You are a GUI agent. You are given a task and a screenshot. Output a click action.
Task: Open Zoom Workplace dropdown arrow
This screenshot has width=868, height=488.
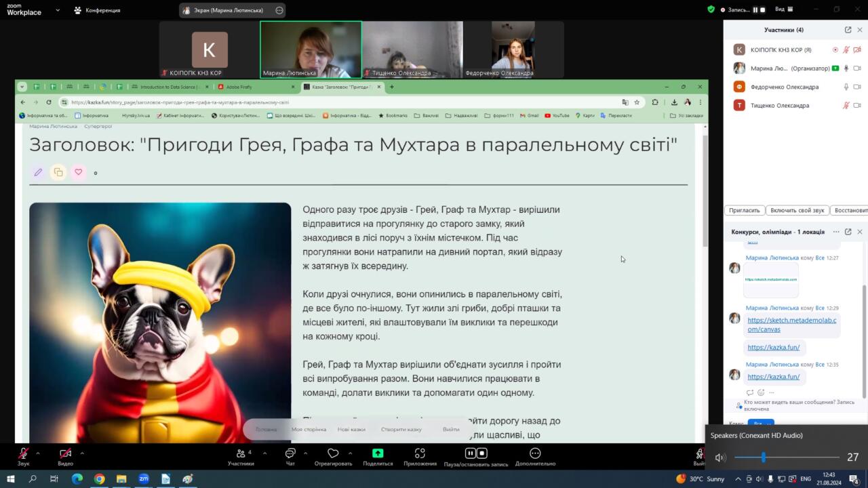57,10
